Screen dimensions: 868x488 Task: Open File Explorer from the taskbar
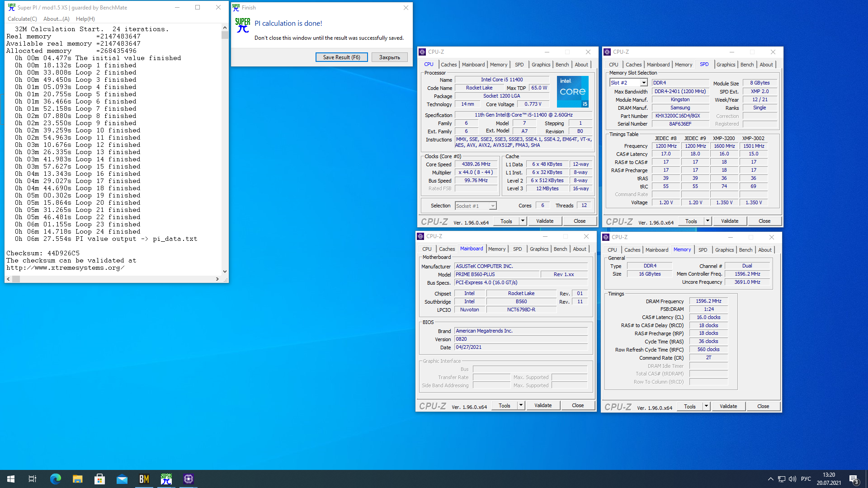point(77,479)
